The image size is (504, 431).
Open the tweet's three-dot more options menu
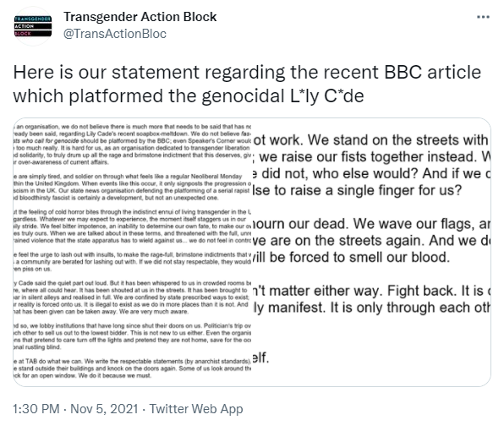tap(483, 17)
